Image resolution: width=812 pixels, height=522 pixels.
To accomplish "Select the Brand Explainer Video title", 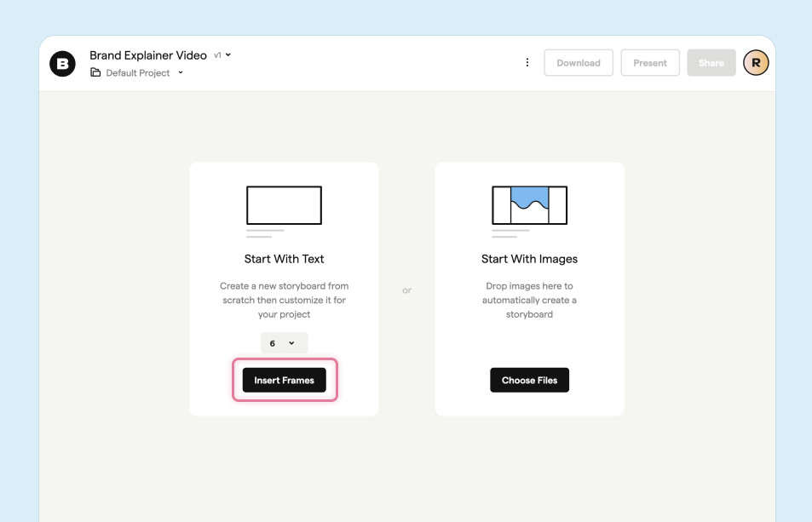I will pyautogui.click(x=147, y=54).
